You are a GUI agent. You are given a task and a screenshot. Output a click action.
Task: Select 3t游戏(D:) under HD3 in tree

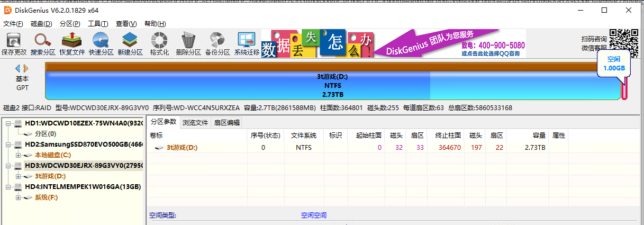(50, 176)
